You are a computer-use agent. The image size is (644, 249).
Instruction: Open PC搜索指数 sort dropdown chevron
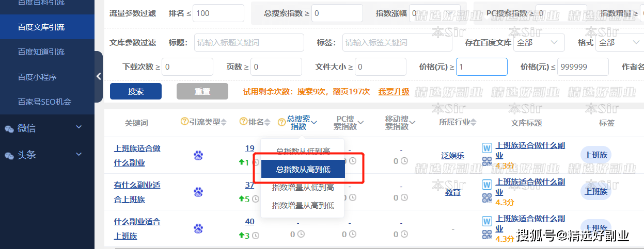[360, 123]
